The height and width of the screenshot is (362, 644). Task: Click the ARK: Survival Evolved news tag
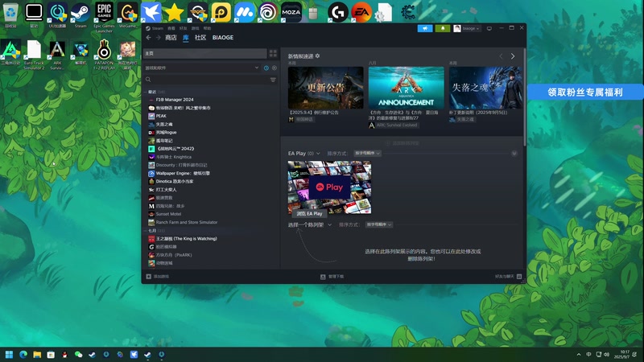point(393,125)
